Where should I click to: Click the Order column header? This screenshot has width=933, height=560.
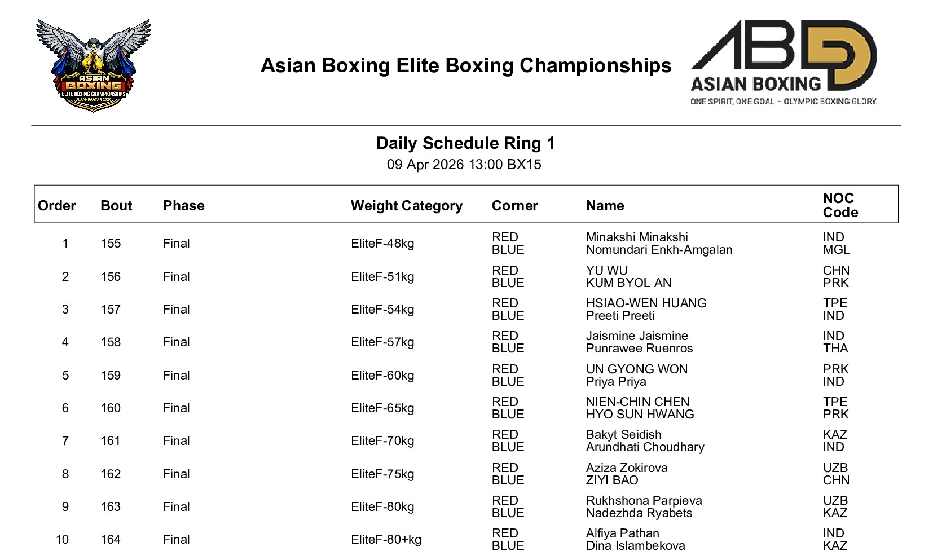[x=57, y=206]
